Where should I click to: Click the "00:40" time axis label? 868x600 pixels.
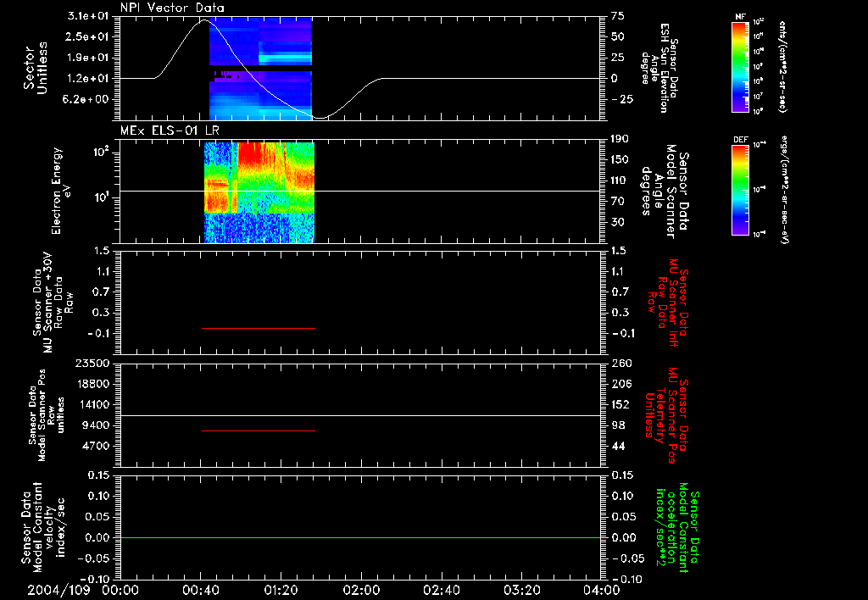201,591
